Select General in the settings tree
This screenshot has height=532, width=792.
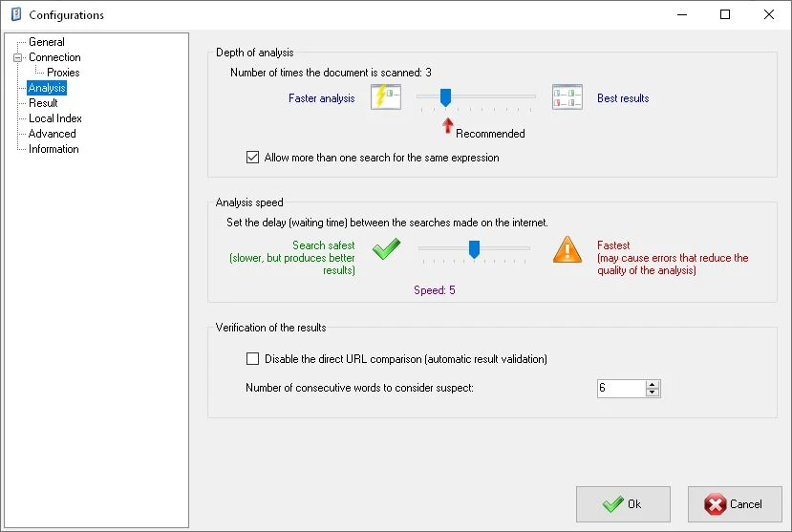(46, 42)
